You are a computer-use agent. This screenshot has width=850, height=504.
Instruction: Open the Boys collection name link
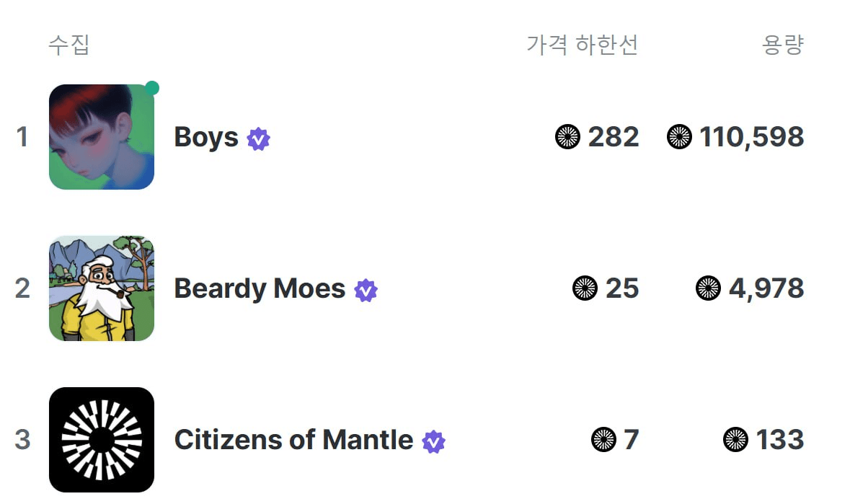(206, 137)
